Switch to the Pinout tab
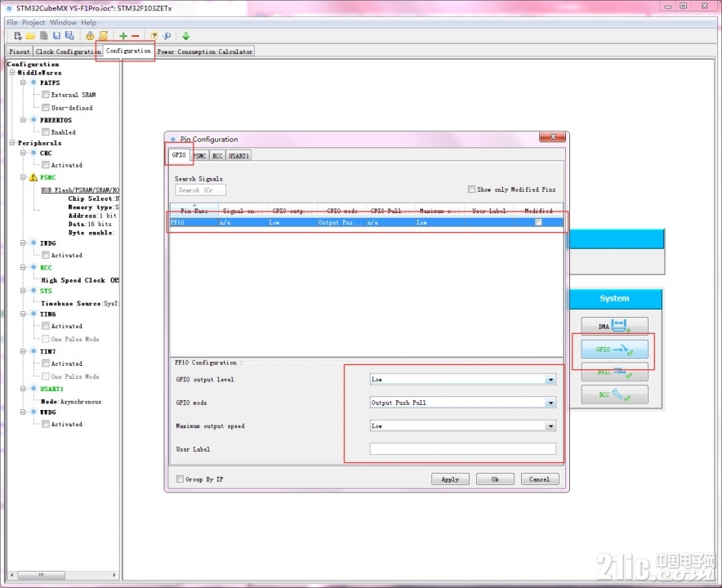The width and height of the screenshot is (722, 588). pyautogui.click(x=20, y=51)
